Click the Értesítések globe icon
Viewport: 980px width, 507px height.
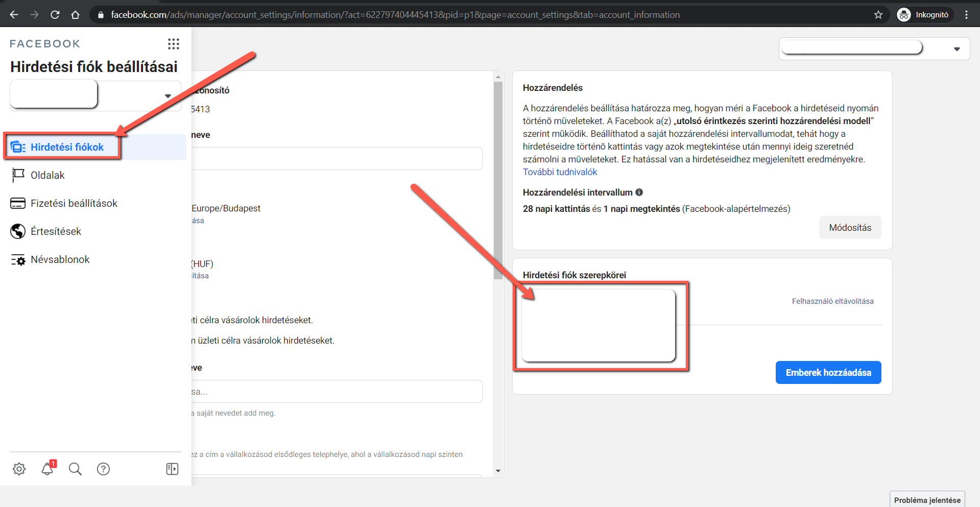tap(18, 231)
